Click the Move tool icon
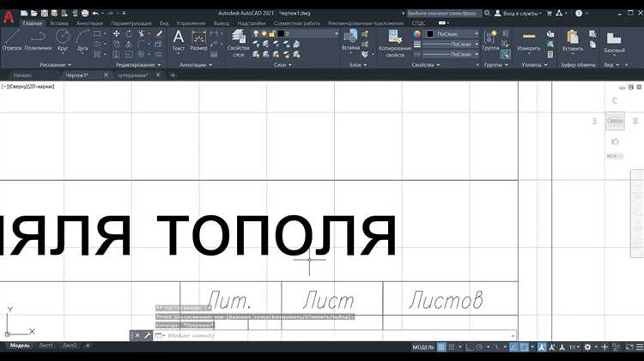Viewport: 644px width, 361px height. click(x=117, y=33)
